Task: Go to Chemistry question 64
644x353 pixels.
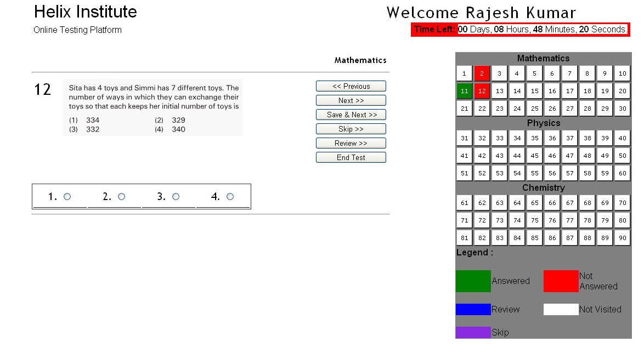Action: (x=517, y=203)
